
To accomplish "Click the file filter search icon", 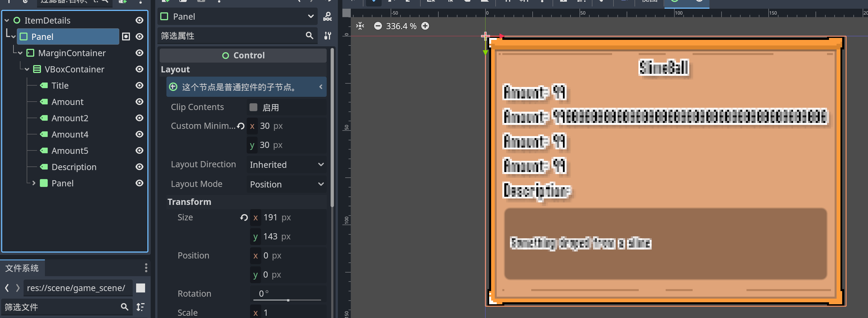I will [124, 306].
